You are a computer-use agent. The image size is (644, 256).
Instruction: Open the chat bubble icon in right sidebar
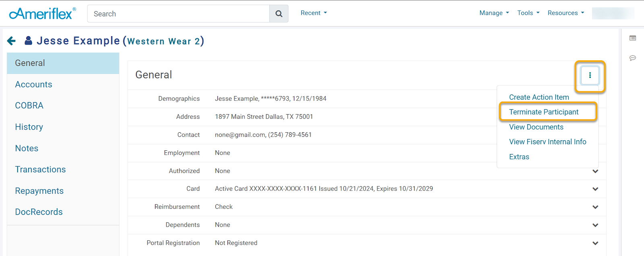click(x=633, y=58)
